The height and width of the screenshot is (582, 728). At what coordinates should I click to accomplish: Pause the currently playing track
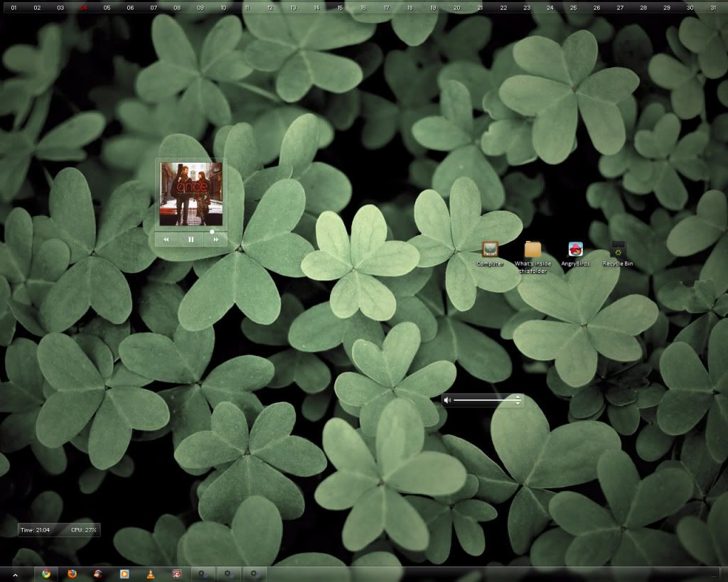tap(191, 239)
